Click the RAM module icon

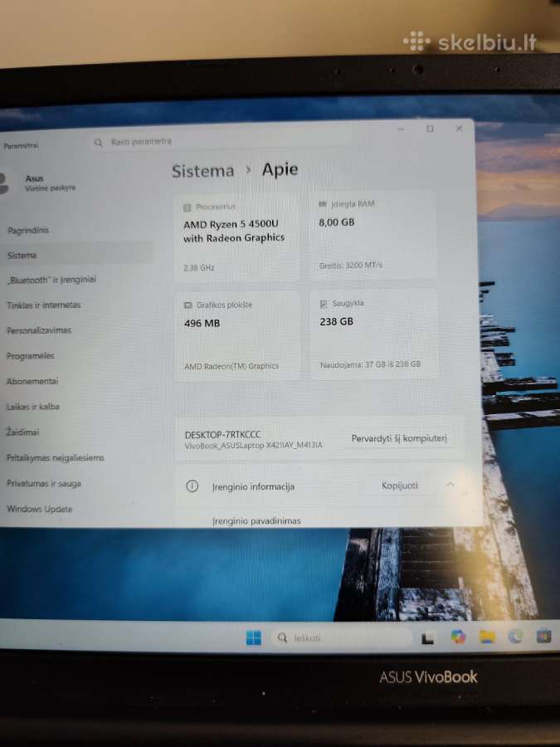click(323, 204)
